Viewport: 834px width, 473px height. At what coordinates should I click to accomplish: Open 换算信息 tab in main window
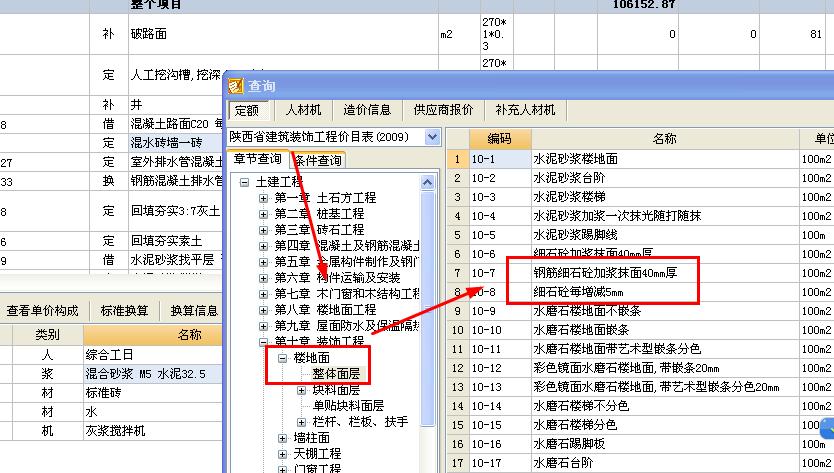point(194,311)
